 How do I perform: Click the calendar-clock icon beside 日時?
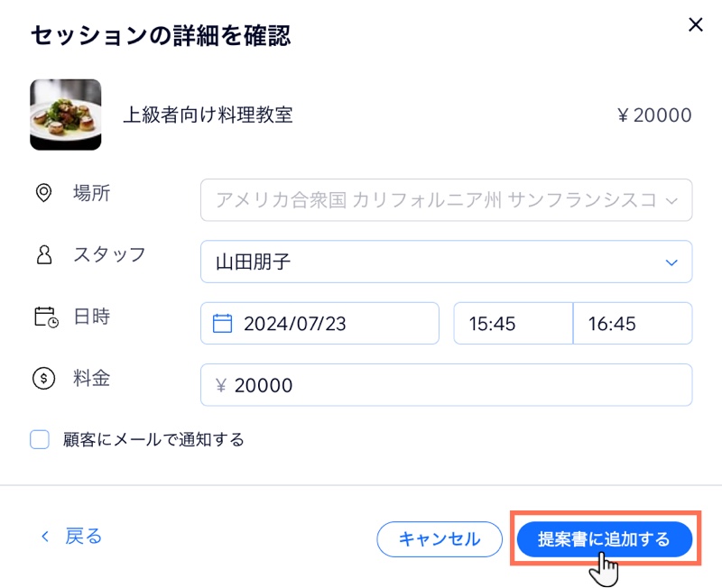(45, 316)
